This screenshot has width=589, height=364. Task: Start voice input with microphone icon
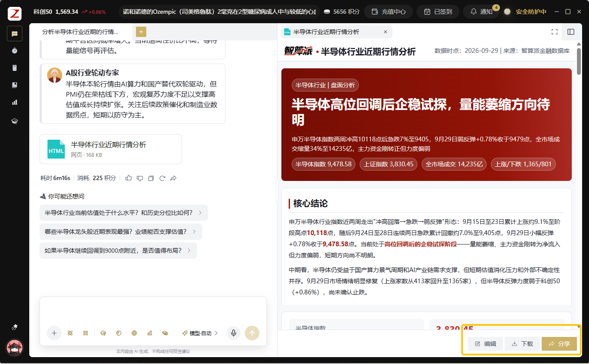[x=234, y=333]
